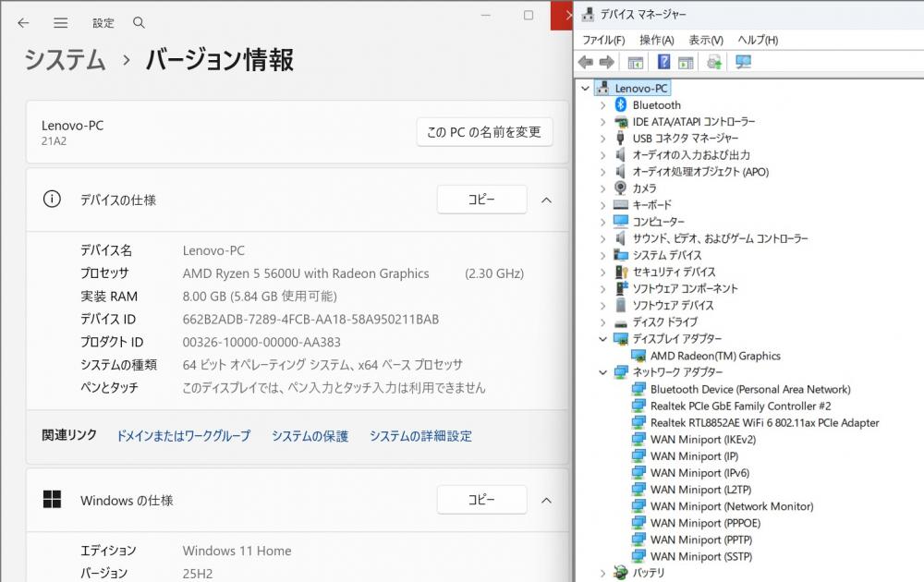Screen dimensions: 924x582
Task: Open the 表示(V) menu
Action: click(x=705, y=40)
